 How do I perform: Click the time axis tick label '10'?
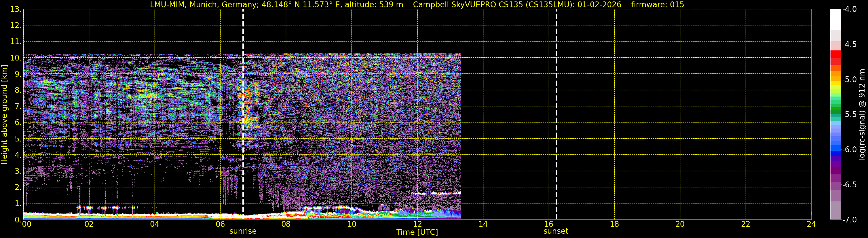pos(352,224)
